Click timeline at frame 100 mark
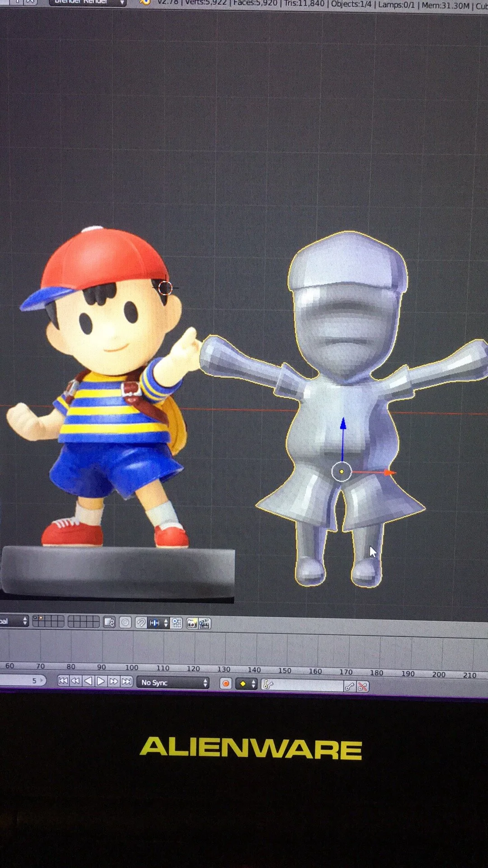 pos(131,667)
